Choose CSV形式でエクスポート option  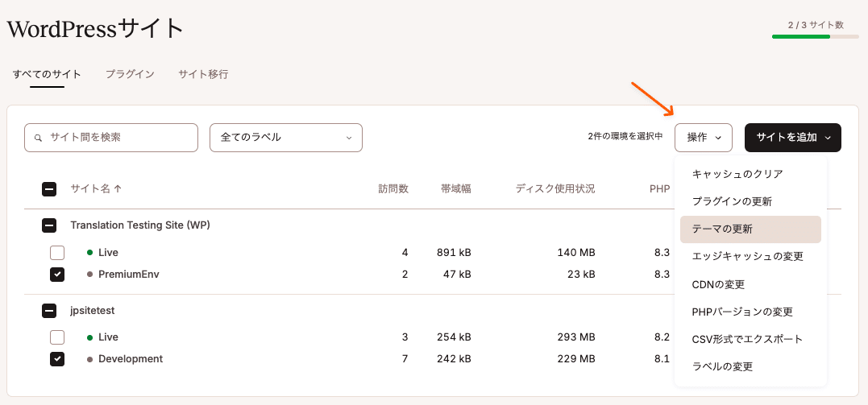pos(750,339)
